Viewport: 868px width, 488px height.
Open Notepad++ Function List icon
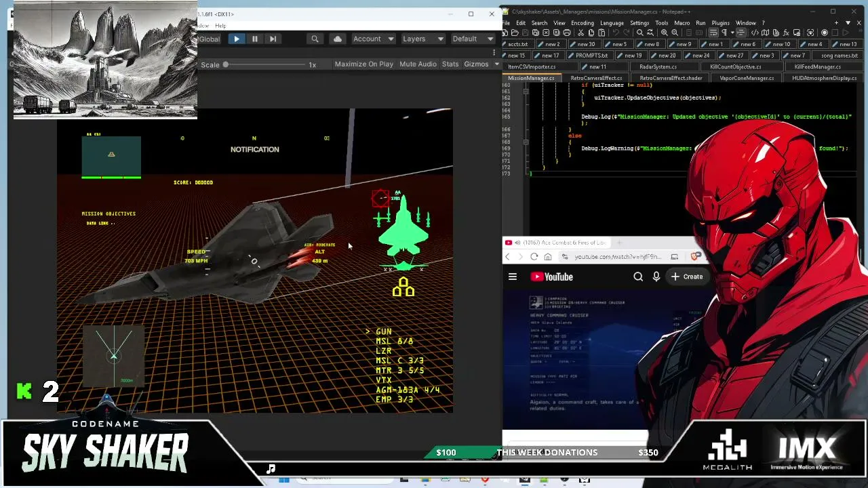(786, 33)
